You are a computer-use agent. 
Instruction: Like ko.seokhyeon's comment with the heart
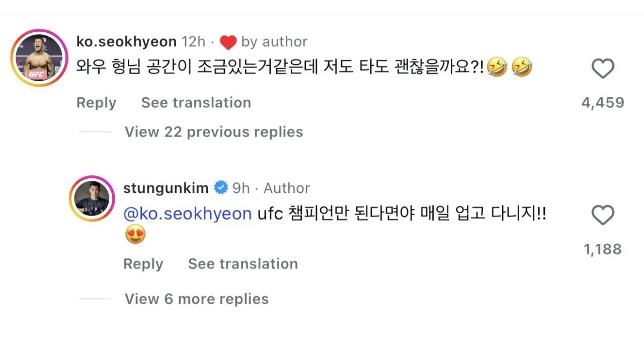tap(602, 69)
